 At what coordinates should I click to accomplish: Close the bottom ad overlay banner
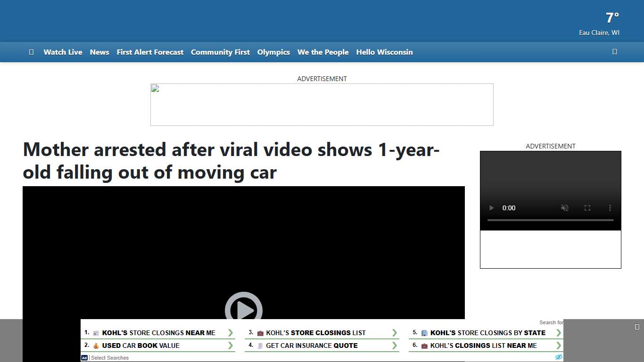[637, 327]
